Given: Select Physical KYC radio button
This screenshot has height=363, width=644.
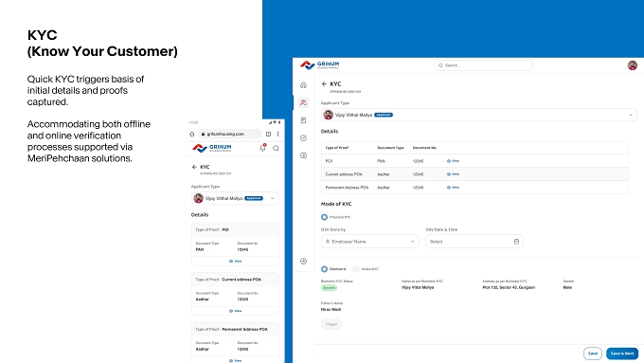Looking at the screenshot, I should [325, 217].
